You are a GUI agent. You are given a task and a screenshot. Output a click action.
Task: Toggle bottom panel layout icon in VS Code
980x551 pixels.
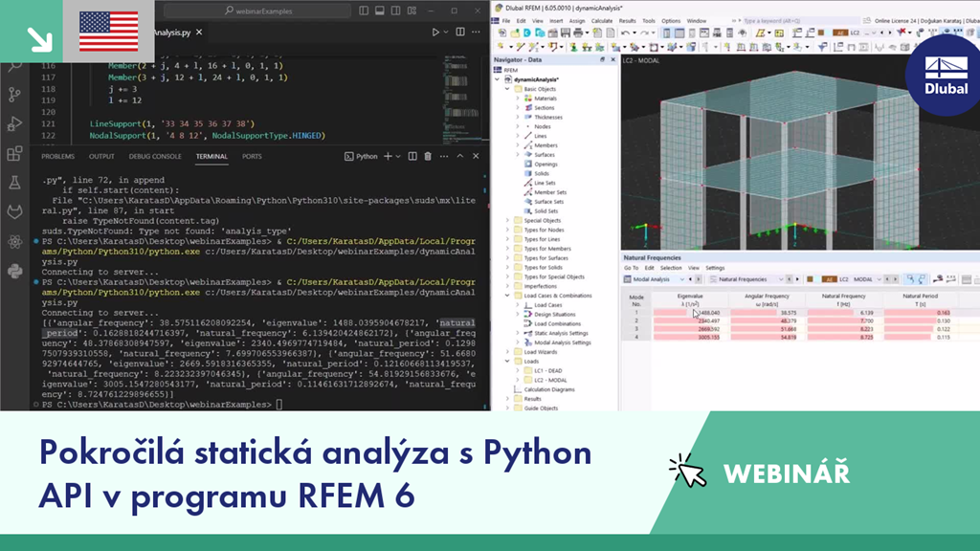coord(379,11)
